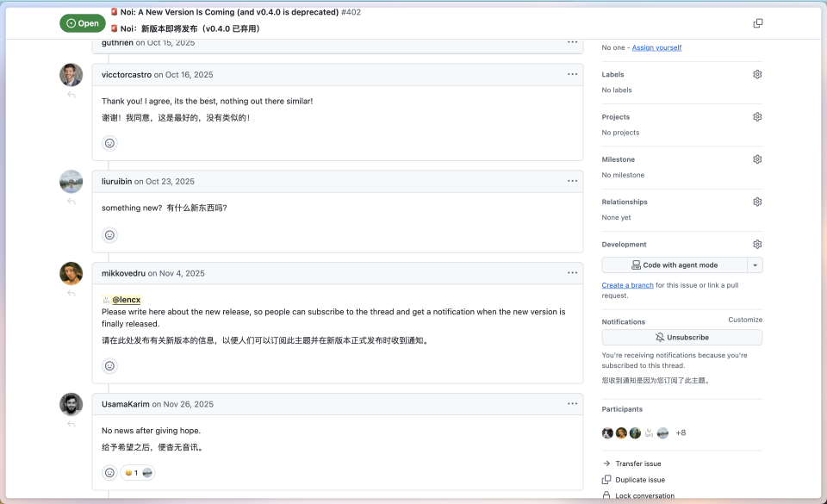Open the Projects gear settings

click(757, 117)
